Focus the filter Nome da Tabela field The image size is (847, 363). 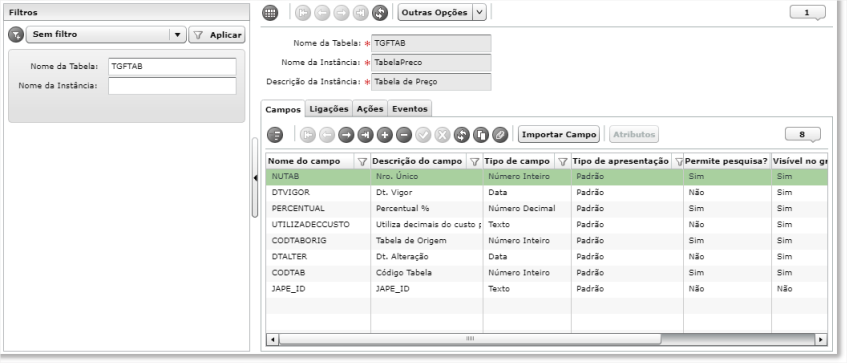point(172,66)
